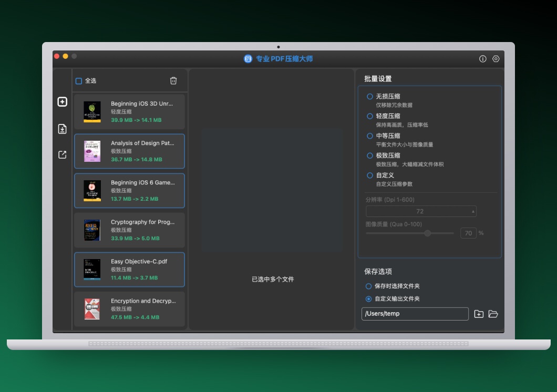Open the info icon in title bar
The width and height of the screenshot is (557, 392).
point(482,59)
